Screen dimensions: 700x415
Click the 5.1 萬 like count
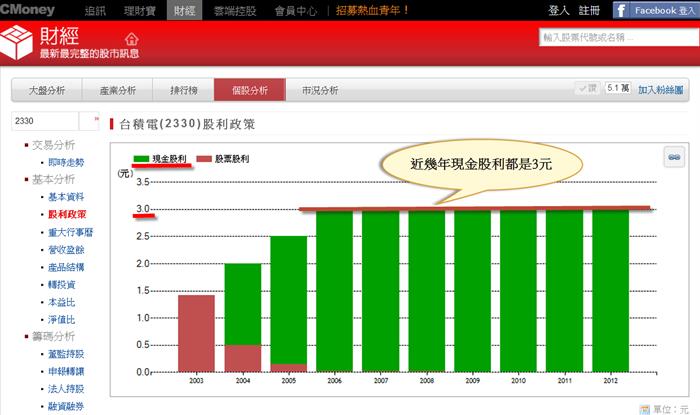pos(618,88)
